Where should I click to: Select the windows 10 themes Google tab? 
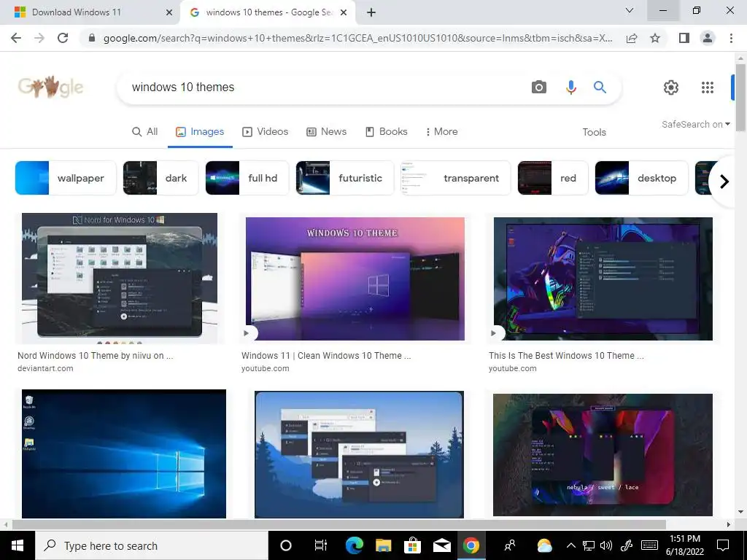point(268,12)
